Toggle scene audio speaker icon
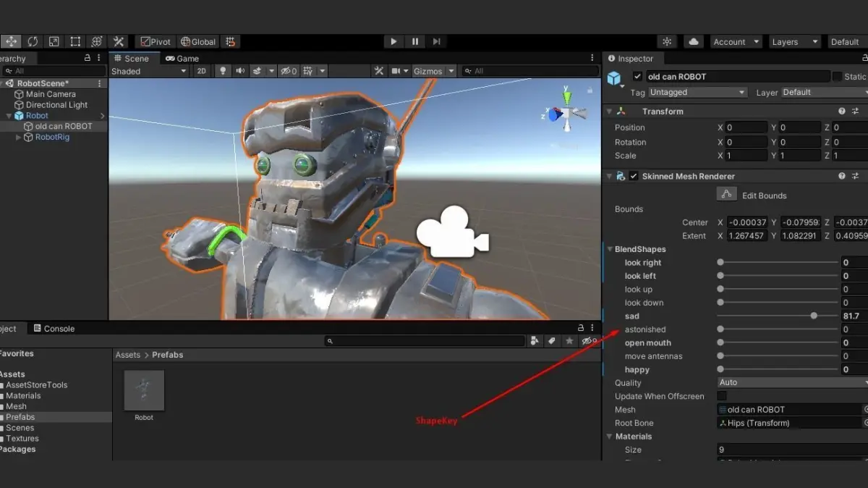This screenshot has width=868, height=488. coord(239,71)
